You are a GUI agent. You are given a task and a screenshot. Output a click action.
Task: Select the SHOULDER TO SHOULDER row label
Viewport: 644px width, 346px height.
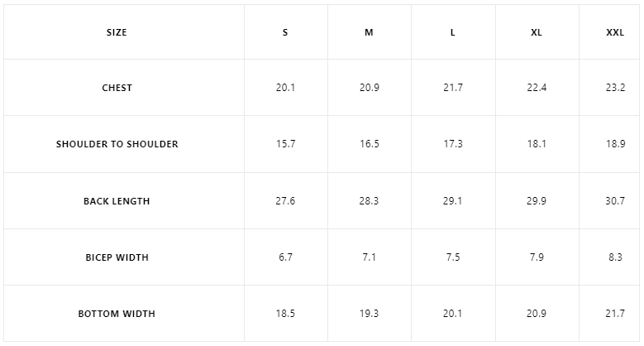[117, 144]
